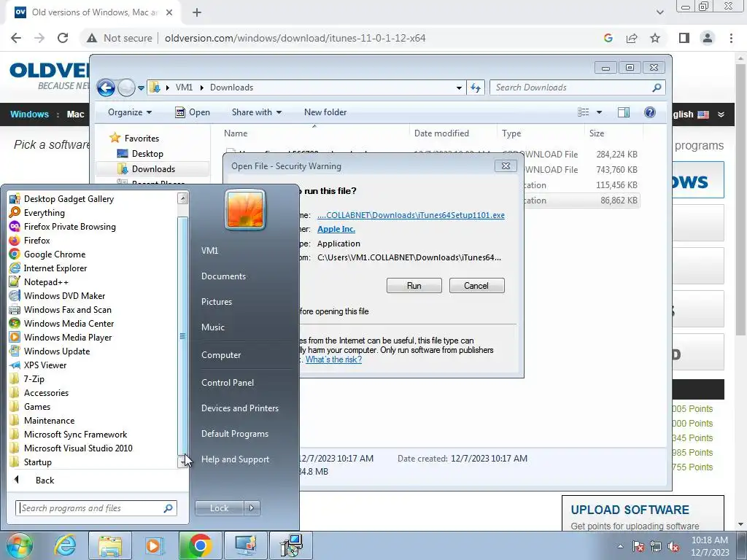Launch Windows Media Player from Start menu

click(x=68, y=337)
